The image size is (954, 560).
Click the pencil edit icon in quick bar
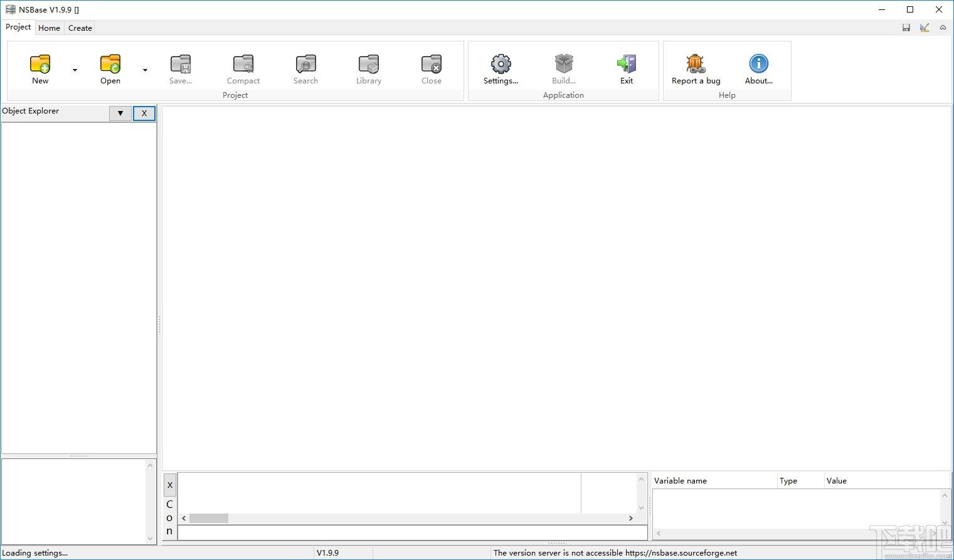(925, 28)
